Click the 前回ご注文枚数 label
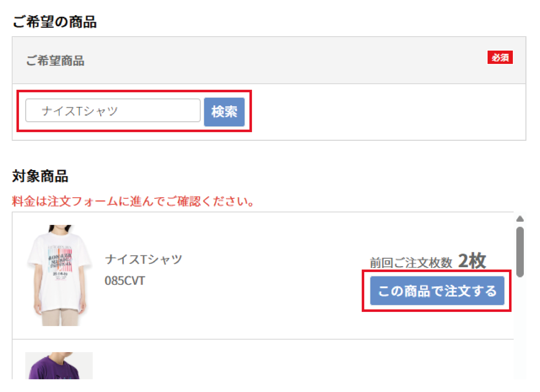The height and width of the screenshot is (392, 540). pos(411,263)
